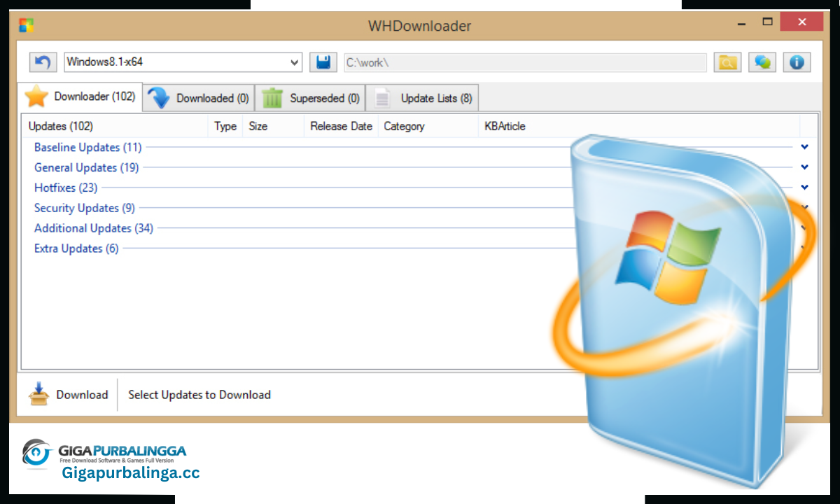
Task: Open the Superseded (0) tab
Action: click(310, 98)
